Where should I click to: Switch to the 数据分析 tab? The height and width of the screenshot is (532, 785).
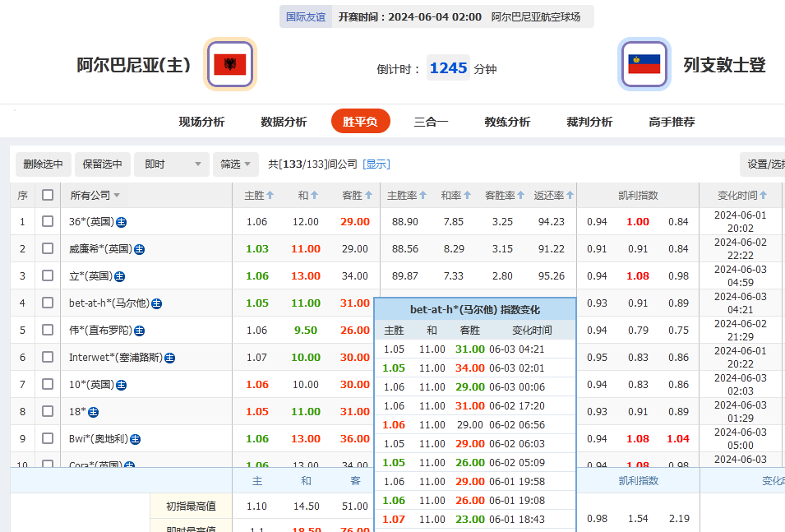pyautogui.click(x=283, y=121)
